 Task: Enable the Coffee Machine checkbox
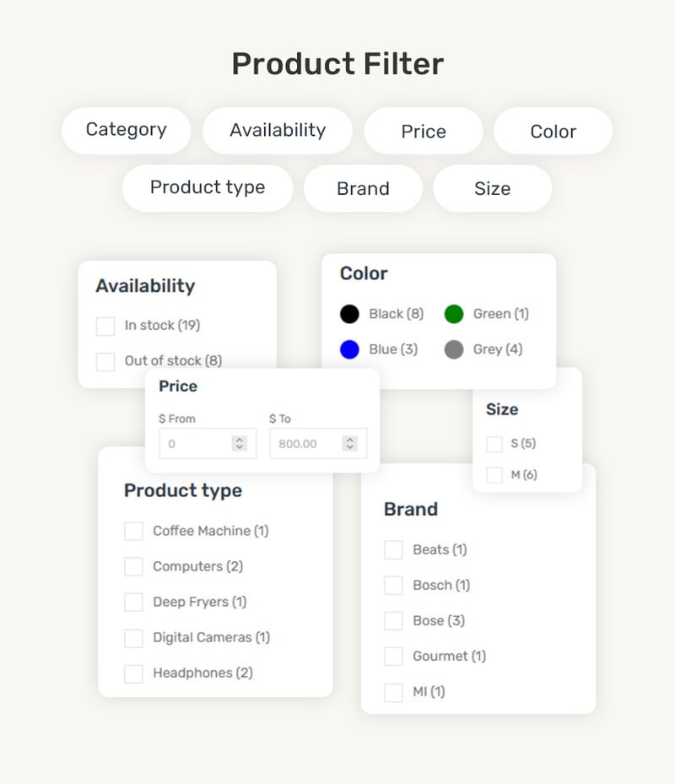tap(133, 531)
